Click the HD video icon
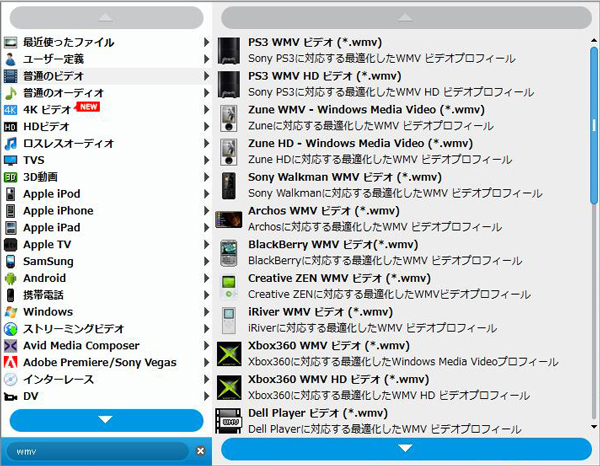Viewport: 600px width, 466px height. 11,127
